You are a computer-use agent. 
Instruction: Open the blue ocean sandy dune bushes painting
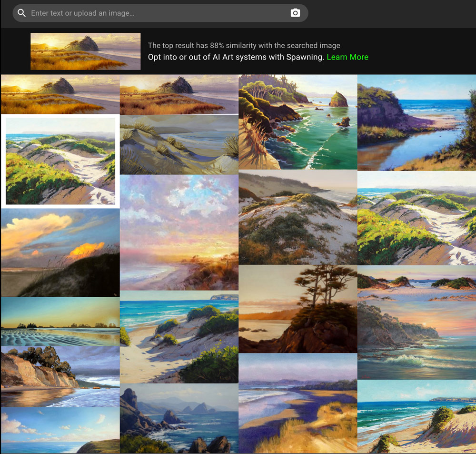[179, 337]
